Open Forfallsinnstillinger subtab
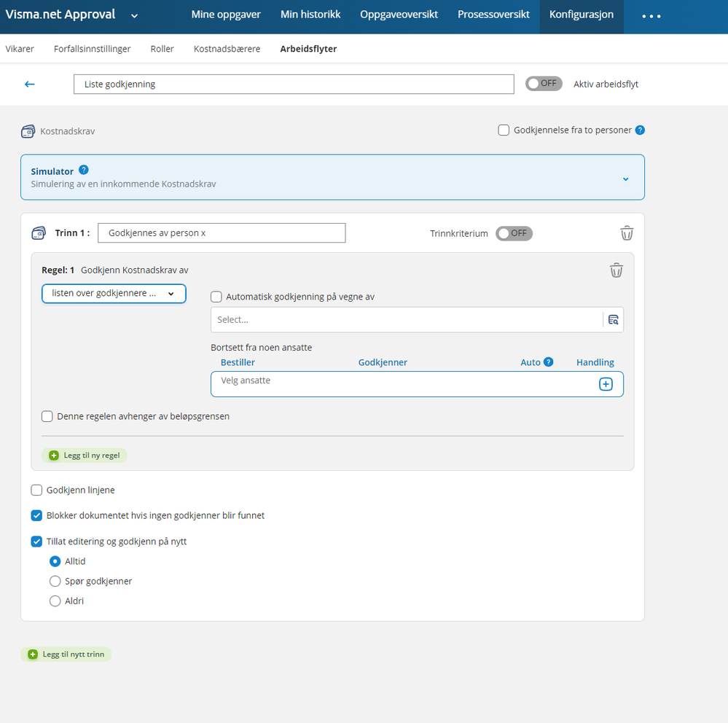This screenshot has height=723, width=728. [x=92, y=49]
